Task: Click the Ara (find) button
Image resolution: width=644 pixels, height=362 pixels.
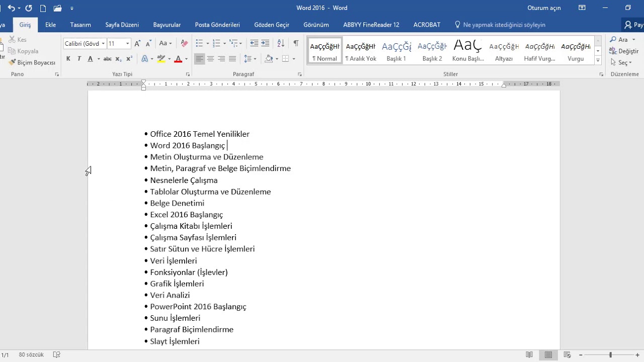Action: (x=619, y=40)
